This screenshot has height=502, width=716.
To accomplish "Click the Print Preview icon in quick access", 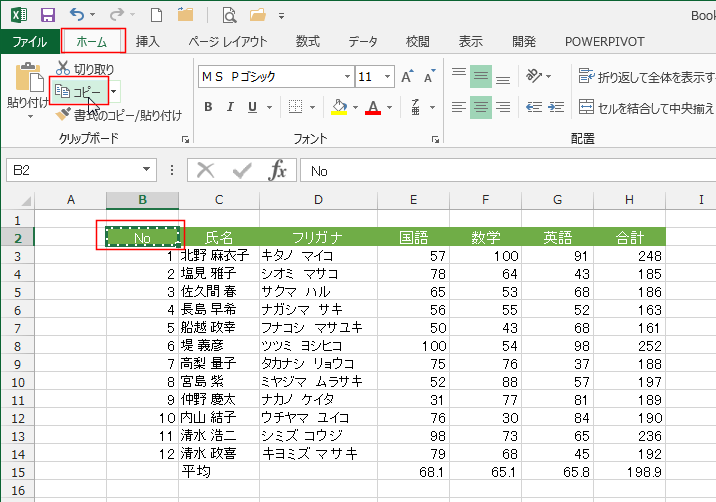I will click(x=229, y=15).
